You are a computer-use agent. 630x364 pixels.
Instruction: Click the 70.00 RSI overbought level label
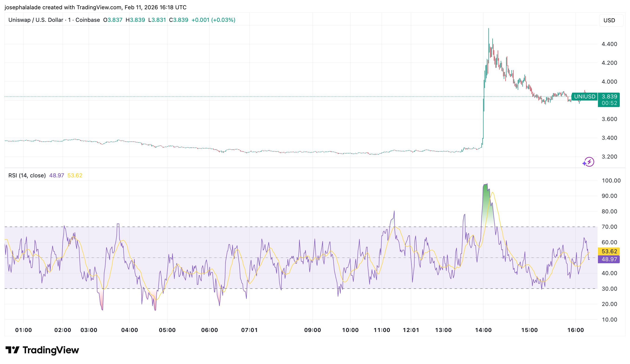[609, 227]
